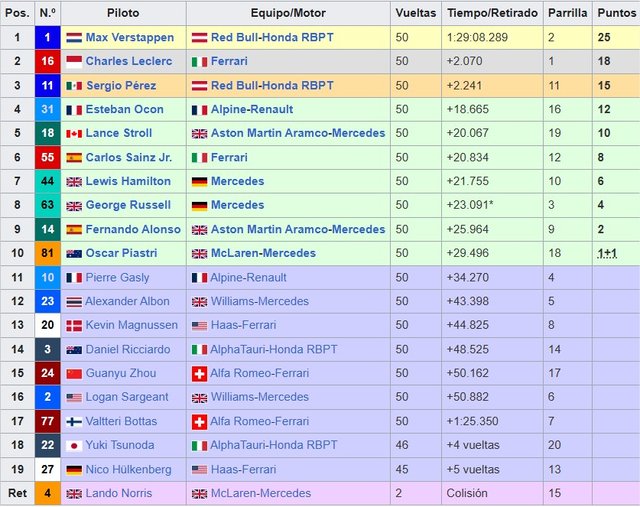
Task: Click the Monaco flag beside Charles Leclerc
Action: click(74, 62)
